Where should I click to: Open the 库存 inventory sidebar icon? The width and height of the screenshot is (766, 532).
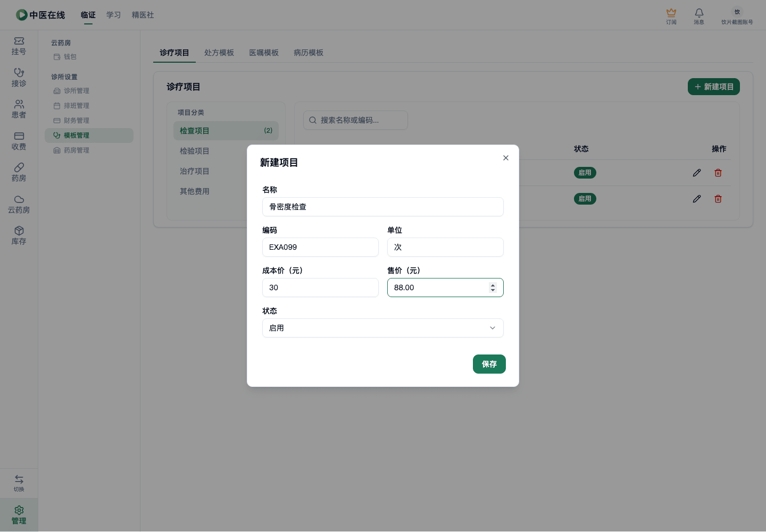19,236
